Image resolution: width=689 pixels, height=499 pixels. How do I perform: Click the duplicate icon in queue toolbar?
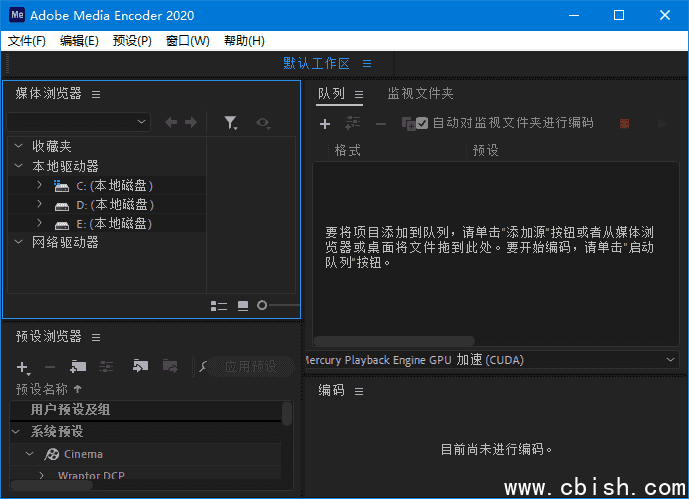coord(408,124)
